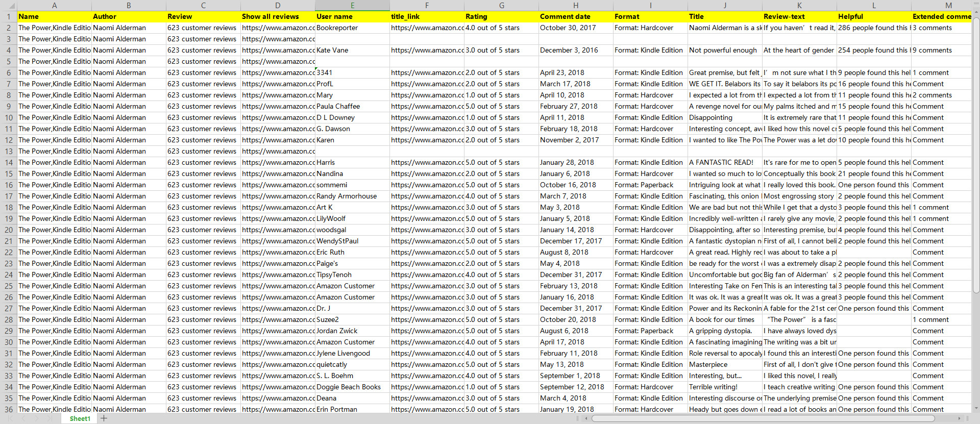Image resolution: width=980 pixels, height=424 pixels.
Task: Select the 'Helpful' header cell
Action: [x=874, y=16]
